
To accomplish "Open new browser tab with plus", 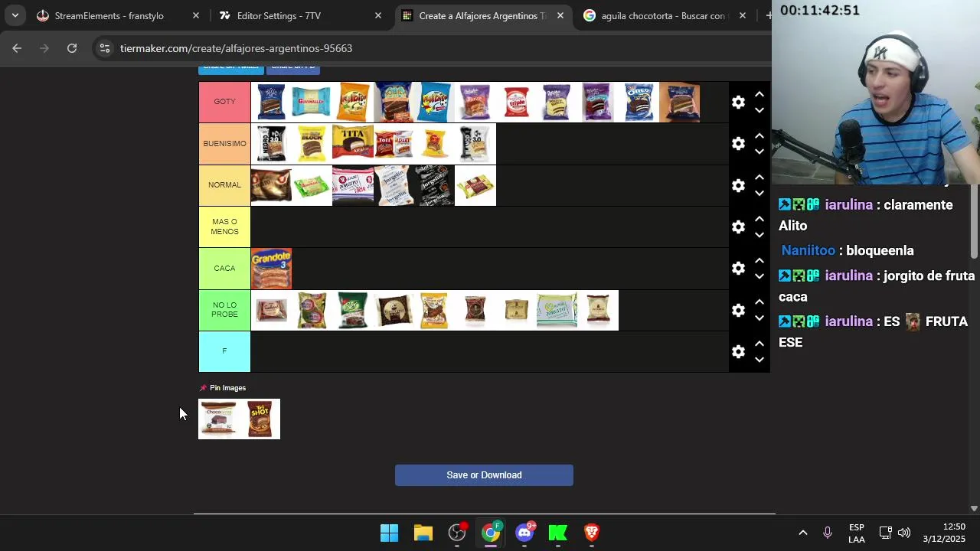I will point(768,15).
